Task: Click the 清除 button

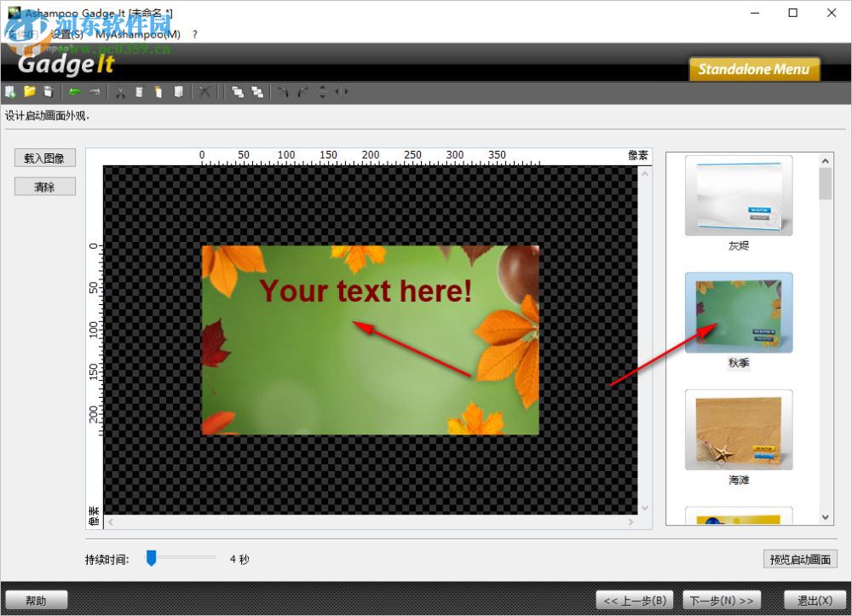Action: 44,187
